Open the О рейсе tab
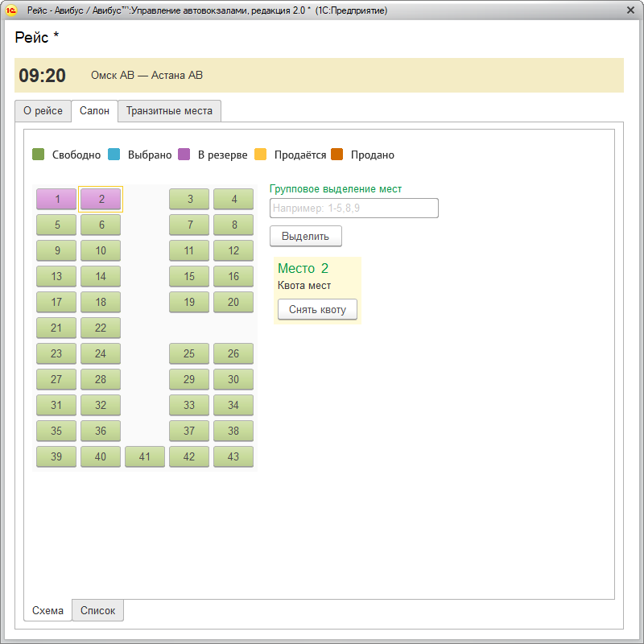The height and width of the screenshot is (644, 644). click(x=43, y=111)
